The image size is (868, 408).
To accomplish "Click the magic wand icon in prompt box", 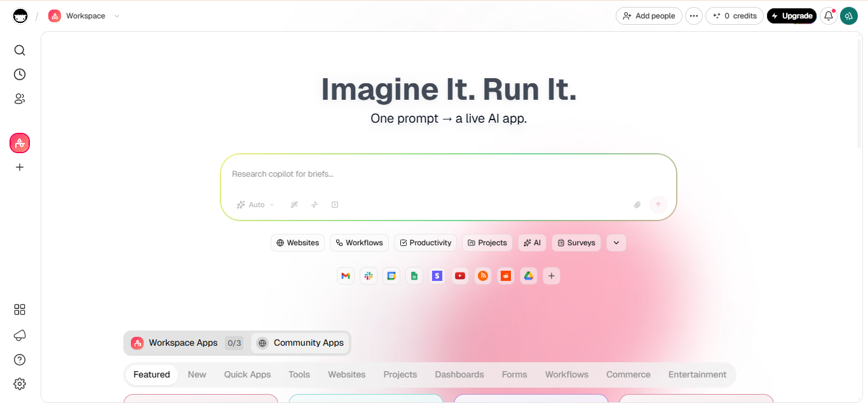I will 294,205.
